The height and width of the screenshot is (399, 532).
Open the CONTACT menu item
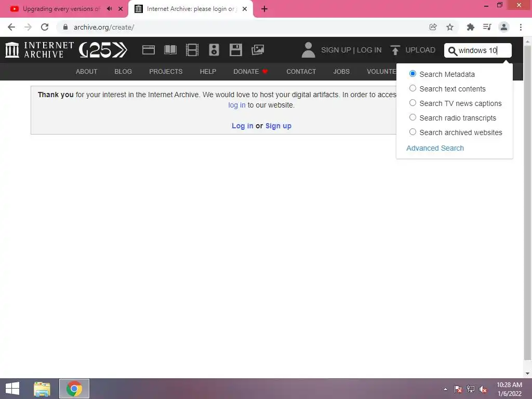(x=301, y=72)
